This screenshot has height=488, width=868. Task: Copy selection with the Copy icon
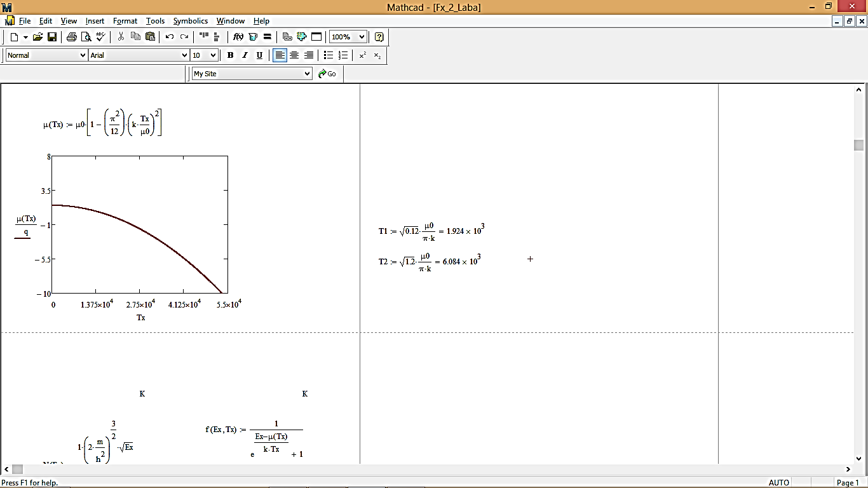coord(135,37)
